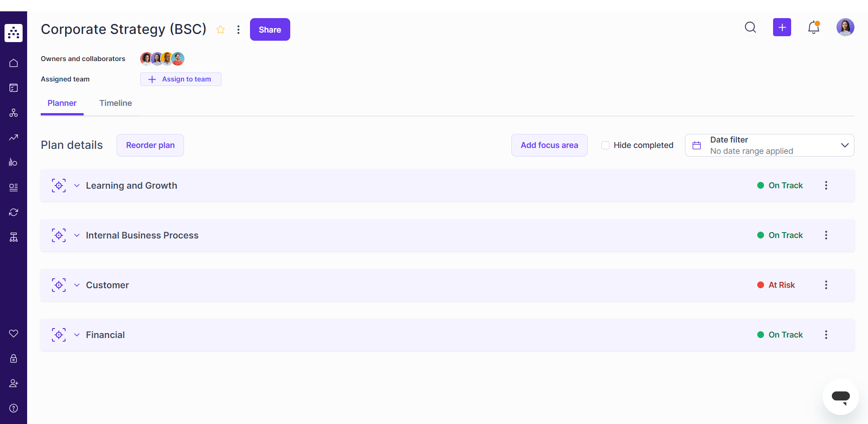The height and width of the screenshot is (424, 868).
Task: Click the At Risk status indicator for Customer
Action: pyautogui.click(x=776, y=285)
